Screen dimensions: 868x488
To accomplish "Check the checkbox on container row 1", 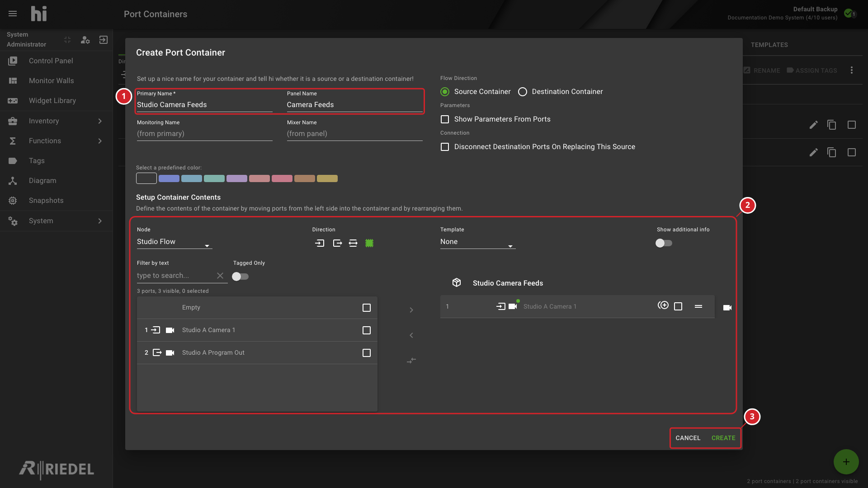I will [x=678, y=306].
